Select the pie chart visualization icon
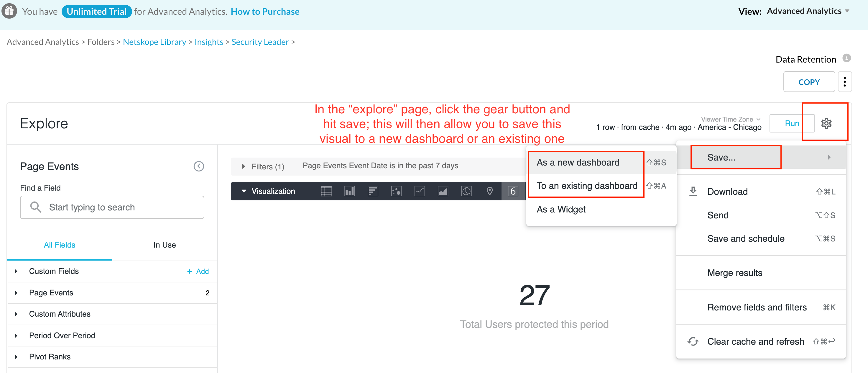 pyautogui.click(x=466, y=191)
